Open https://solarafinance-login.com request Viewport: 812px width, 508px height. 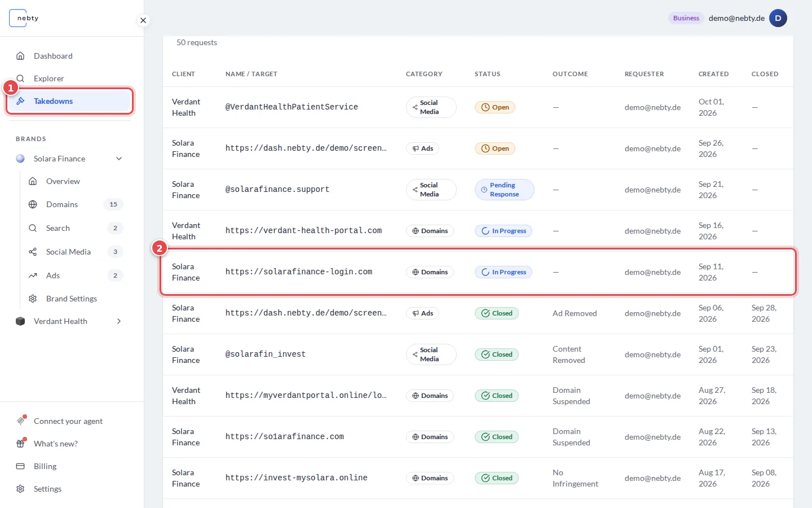(478, 272)
